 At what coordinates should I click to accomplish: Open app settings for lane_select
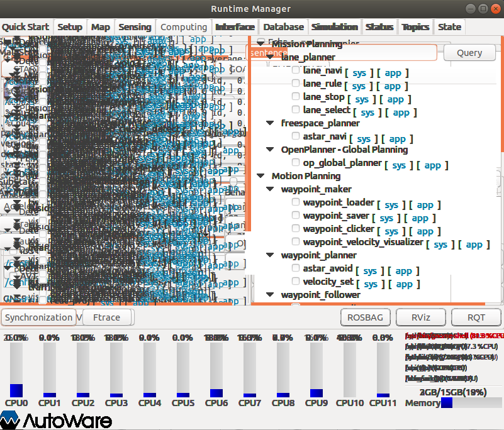pyautogui.click(x=402, y=113)
